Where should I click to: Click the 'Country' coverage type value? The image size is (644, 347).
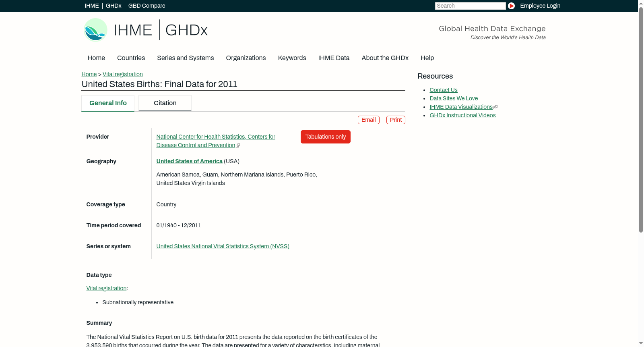(x=166, y=204)
